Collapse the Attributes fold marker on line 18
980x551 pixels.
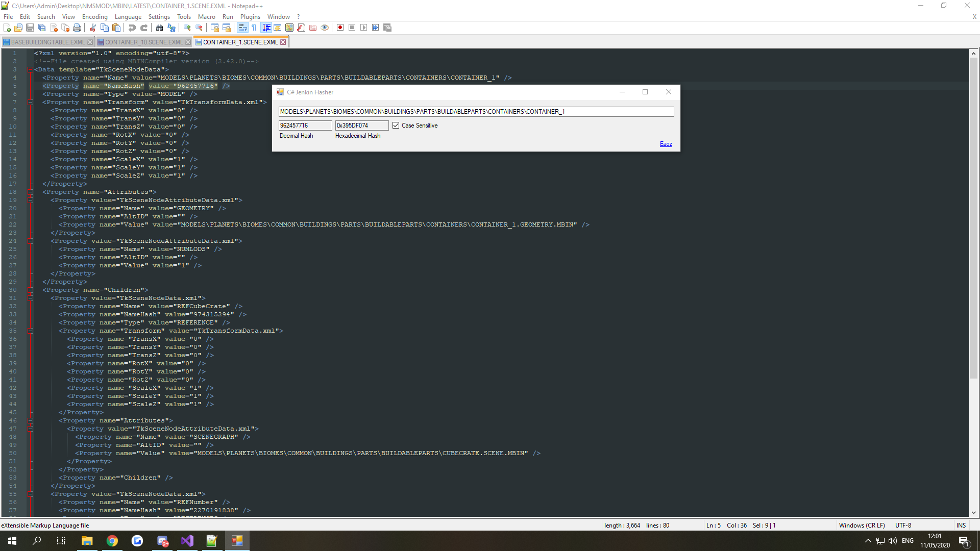point(30,192)
